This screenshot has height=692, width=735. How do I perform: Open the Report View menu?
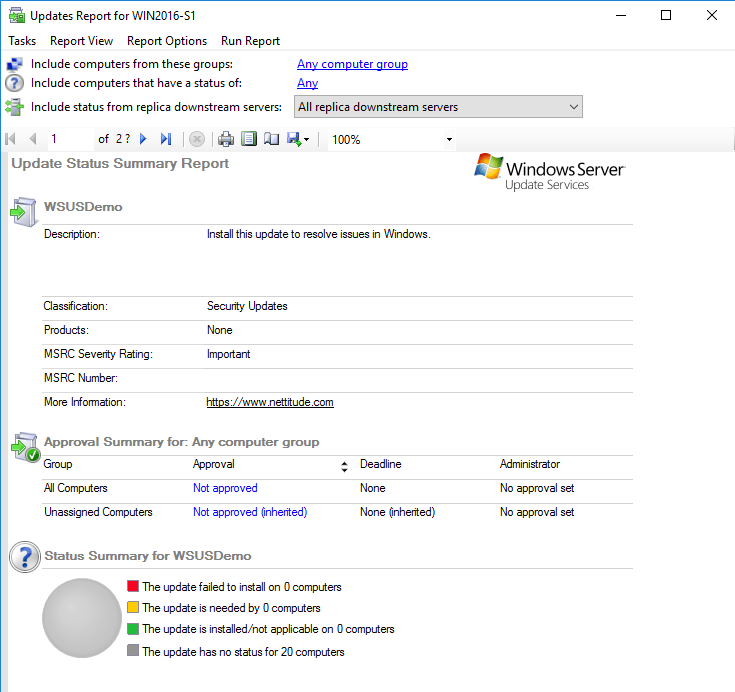click(x=82, y=41)
